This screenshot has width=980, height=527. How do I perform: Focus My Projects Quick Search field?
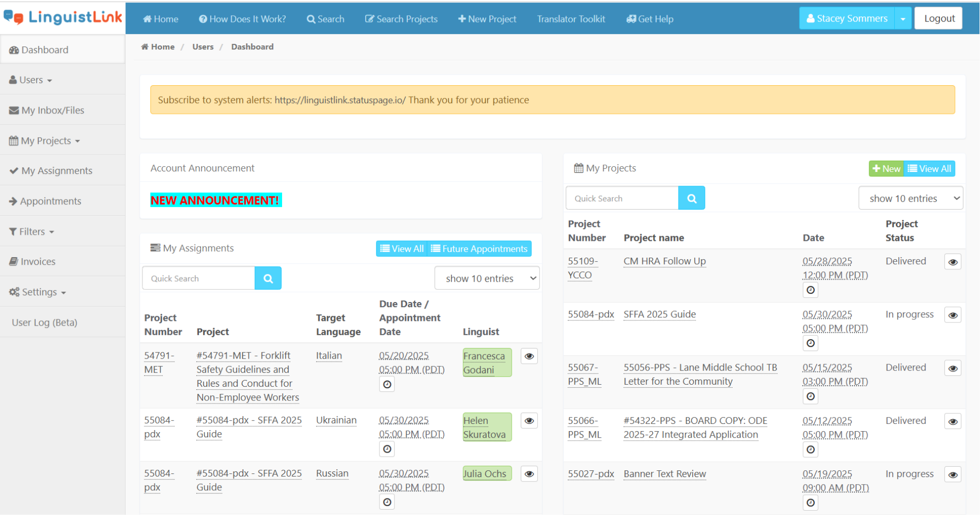coord(622,198)
